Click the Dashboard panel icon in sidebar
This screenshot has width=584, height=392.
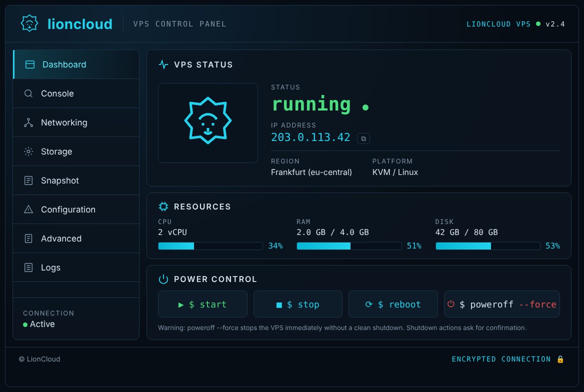30,64
